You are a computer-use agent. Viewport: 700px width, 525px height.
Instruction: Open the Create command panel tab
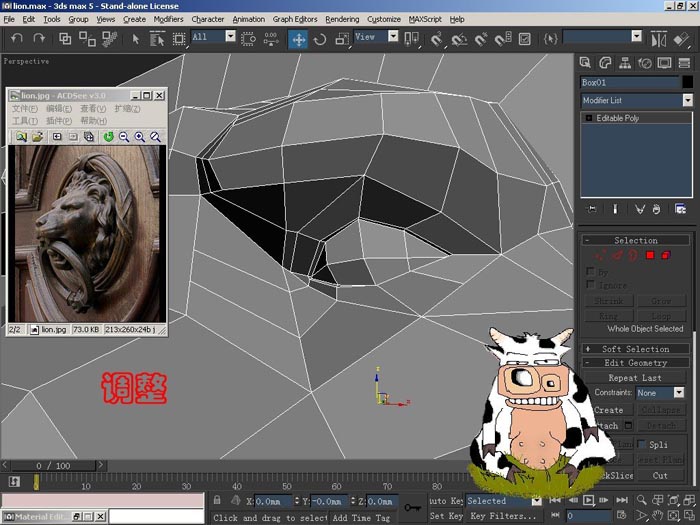(585, 63)
